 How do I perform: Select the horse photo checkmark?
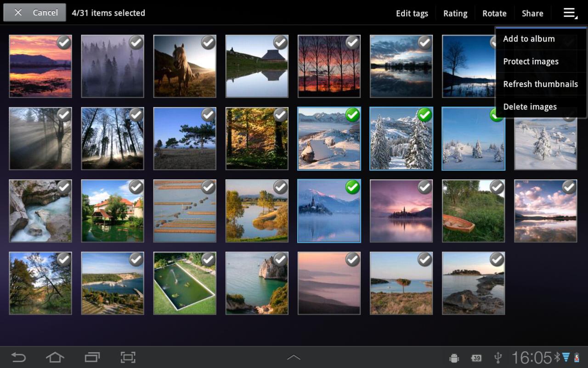pos(208,43)
